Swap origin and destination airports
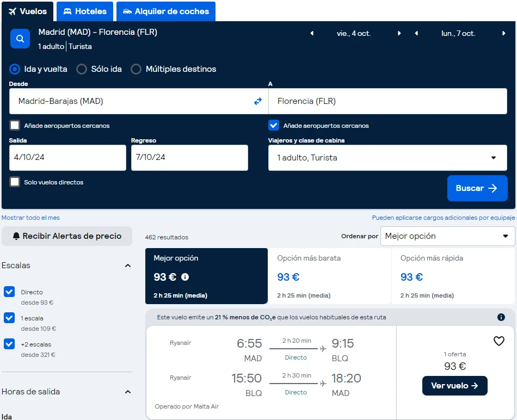Viewport: 517px width, 420px height. coord(258,101)
